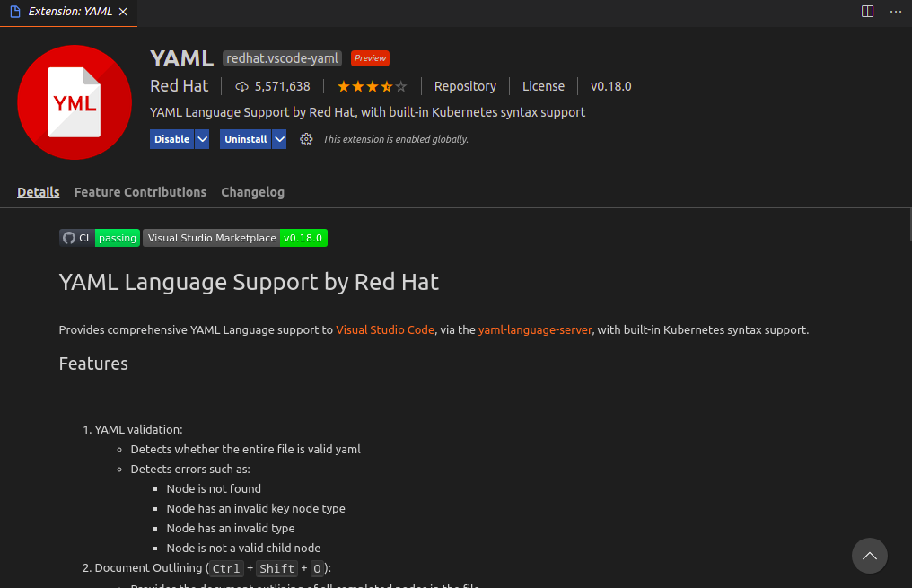Click the Visual Studio Marketplace v0.18.0 badge
The image size is (912, 588).
235,238
